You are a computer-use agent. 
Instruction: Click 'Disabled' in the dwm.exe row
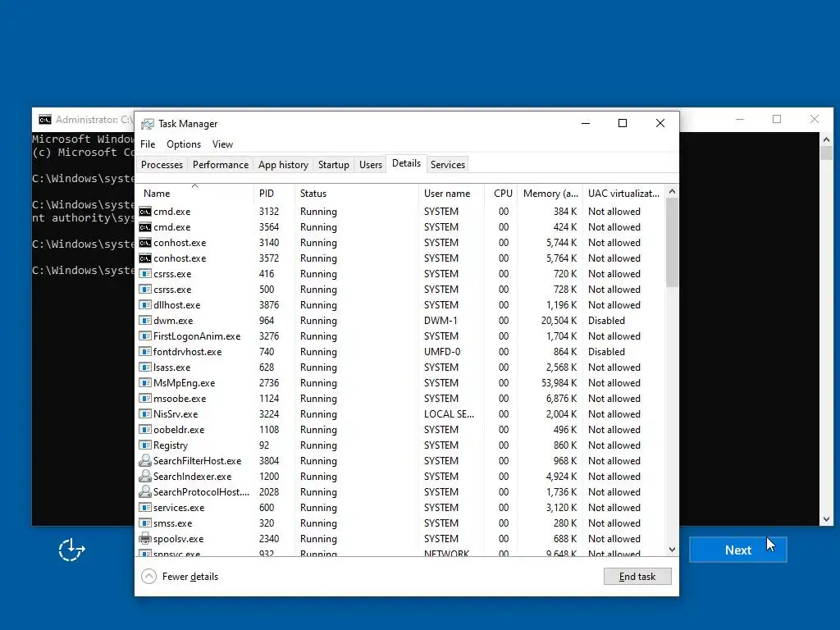point(606,321)
